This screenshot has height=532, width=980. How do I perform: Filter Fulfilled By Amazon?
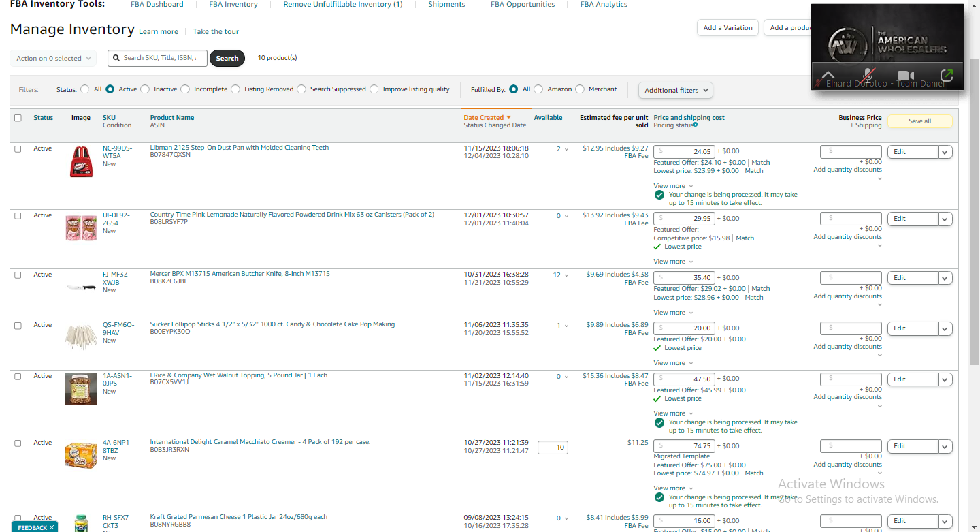click(538, 89)
